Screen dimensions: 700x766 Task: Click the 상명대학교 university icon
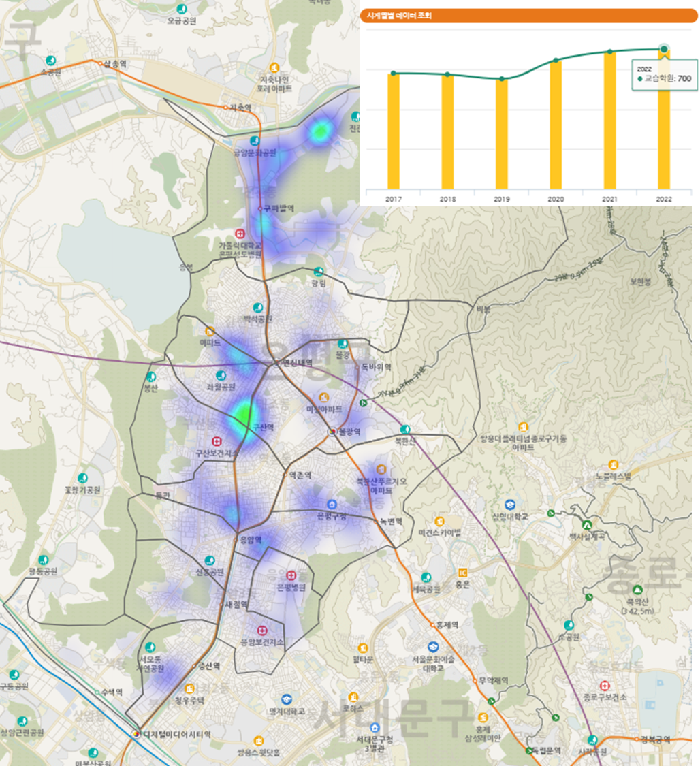click(x=510, y=505)
